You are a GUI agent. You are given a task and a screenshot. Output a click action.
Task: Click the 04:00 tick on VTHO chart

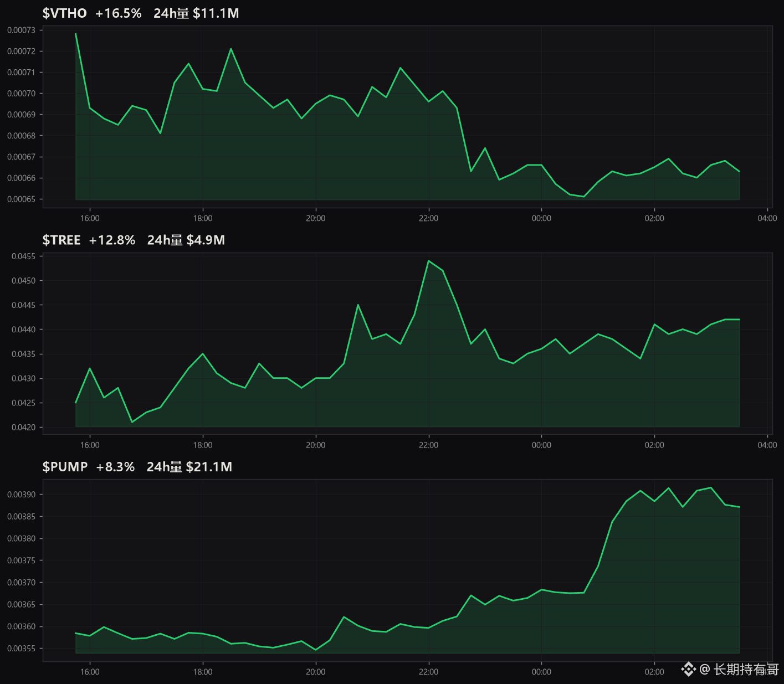(x=767, y=218)
